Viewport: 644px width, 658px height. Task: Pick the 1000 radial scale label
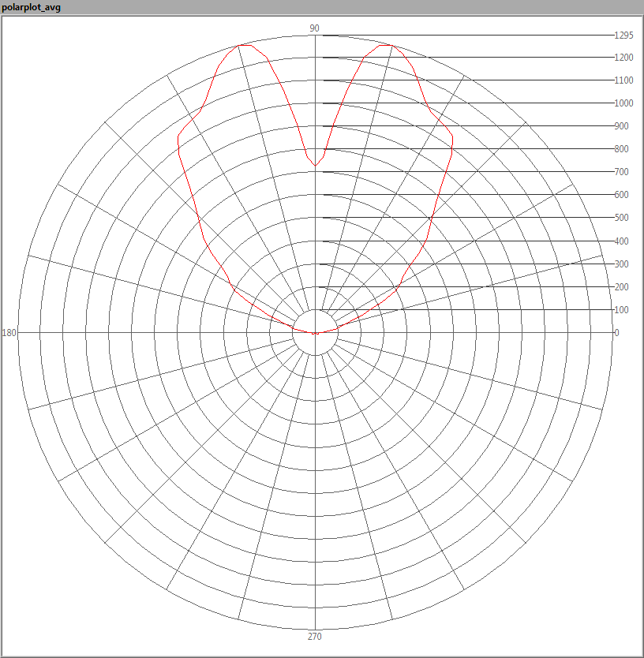tap(623, 103)
